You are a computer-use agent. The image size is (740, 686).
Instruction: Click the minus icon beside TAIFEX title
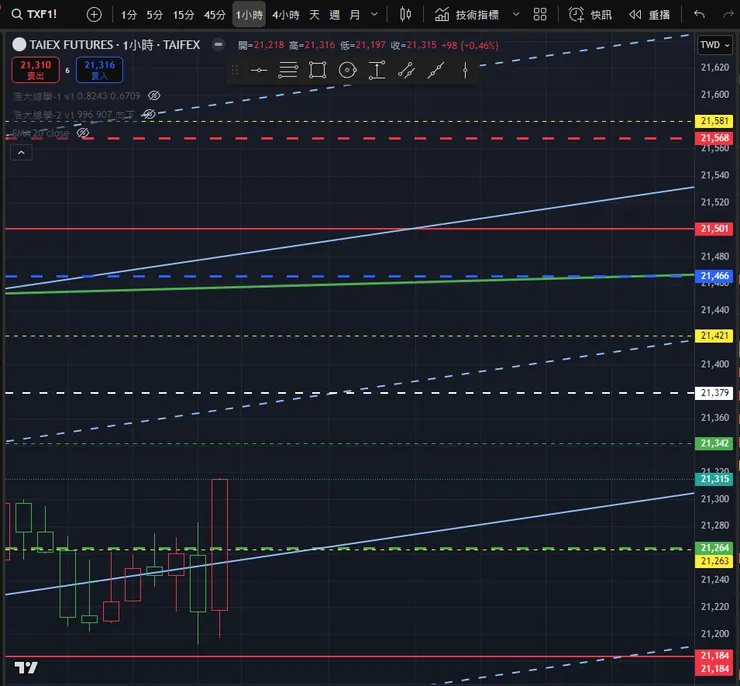point(218,44)
